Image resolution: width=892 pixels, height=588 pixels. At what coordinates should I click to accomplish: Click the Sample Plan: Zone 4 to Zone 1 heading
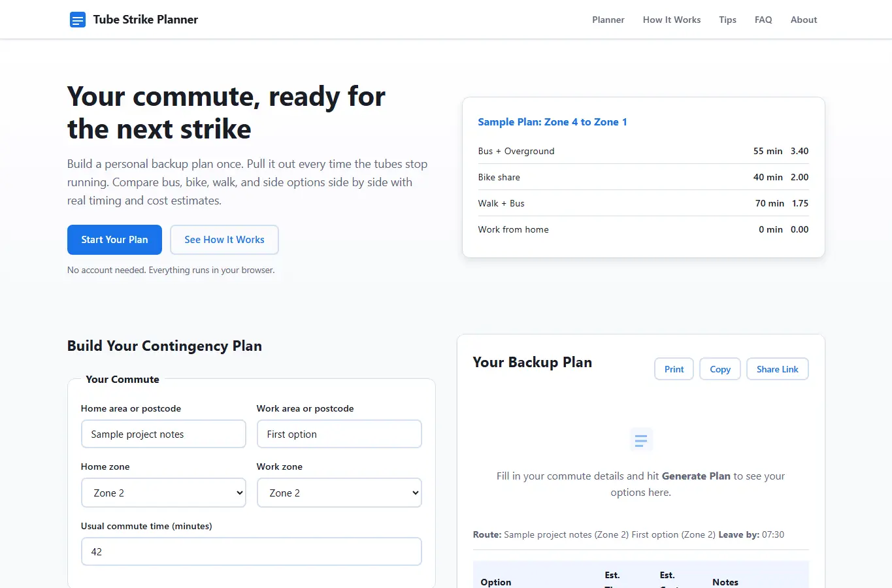552,122
